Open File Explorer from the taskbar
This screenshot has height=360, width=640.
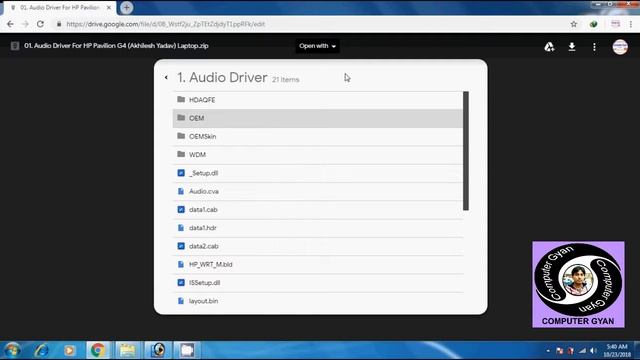click(x=128, y=350)
